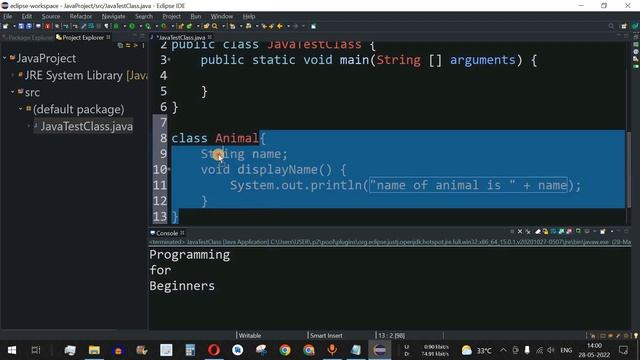Click the Pin Console icon

pos(578,231)
